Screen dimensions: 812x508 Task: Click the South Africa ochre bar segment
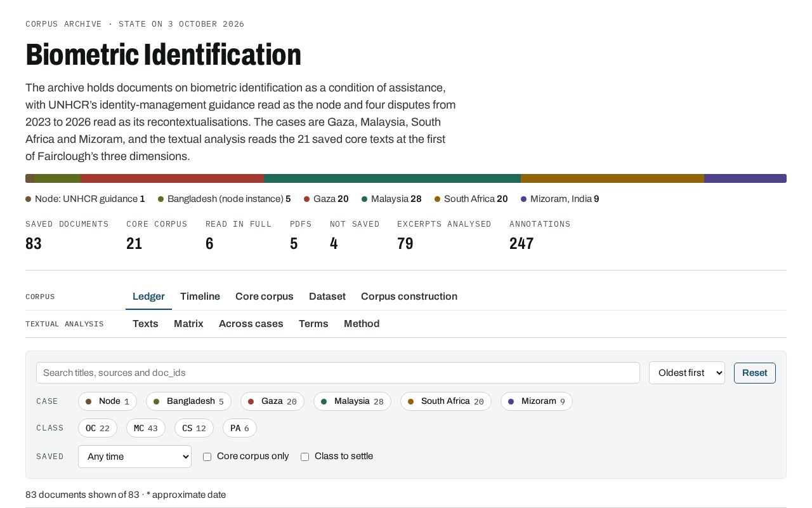tap(612, 178)
